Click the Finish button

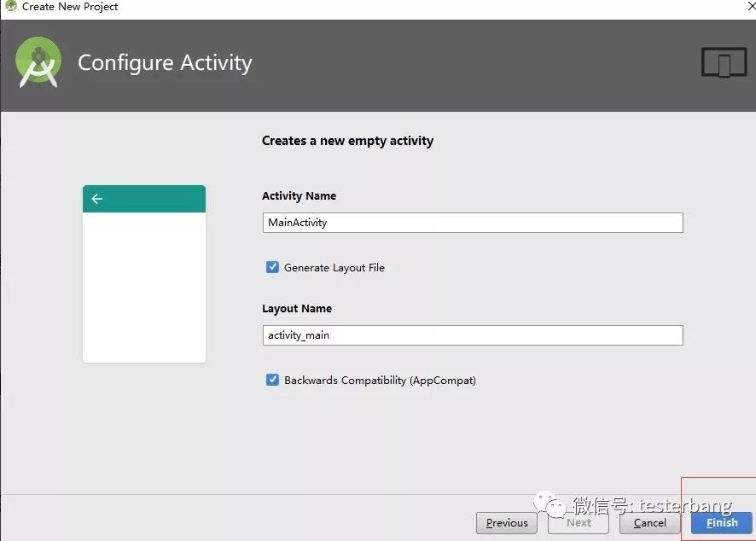721,523
